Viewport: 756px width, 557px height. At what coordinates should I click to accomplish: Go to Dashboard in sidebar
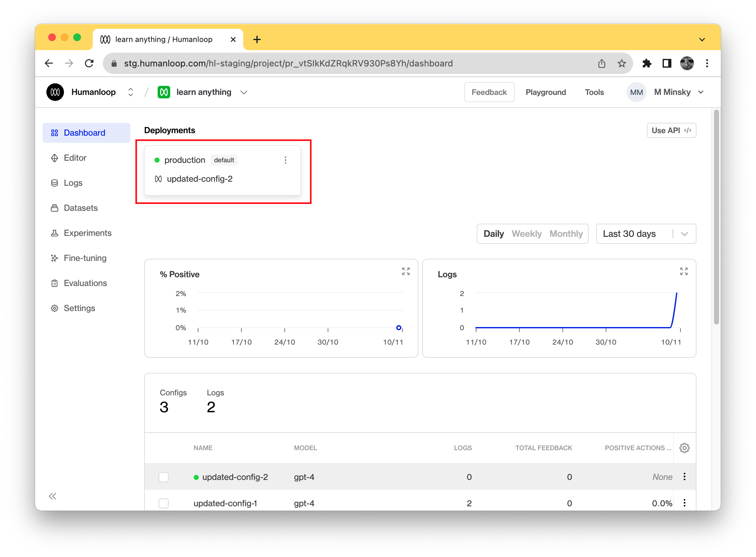click(87, 133)
